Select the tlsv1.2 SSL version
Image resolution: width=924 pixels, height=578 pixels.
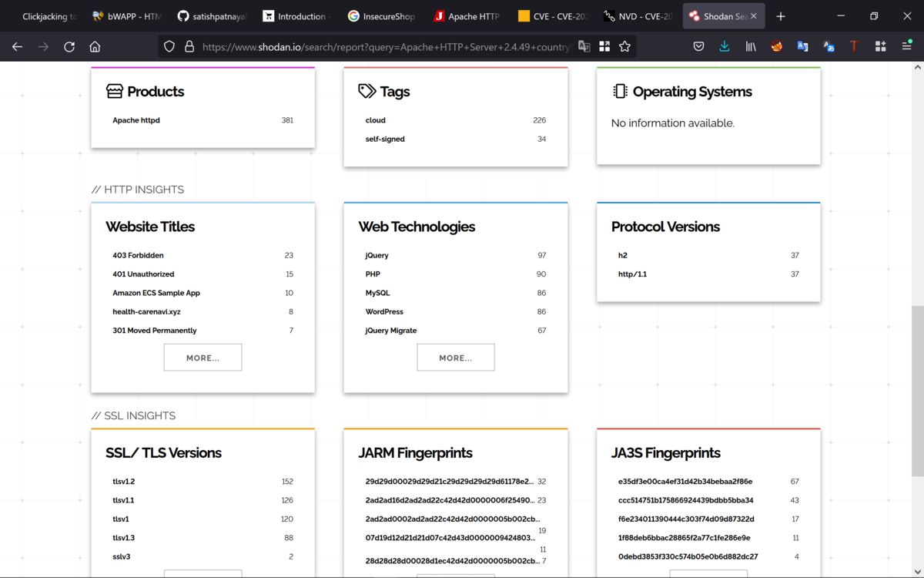tap(124, 482)
